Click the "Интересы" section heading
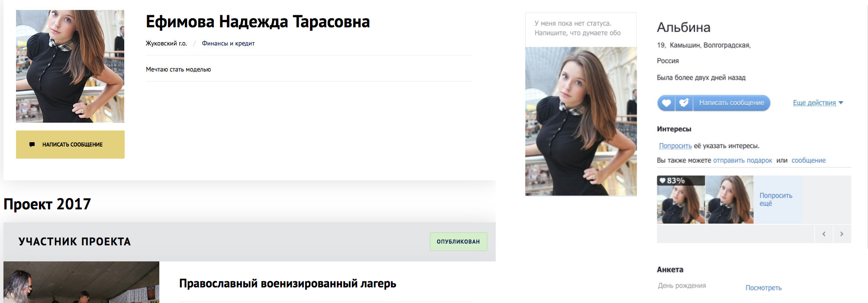The width and height of the screenshot is (868, 303). 674,129
